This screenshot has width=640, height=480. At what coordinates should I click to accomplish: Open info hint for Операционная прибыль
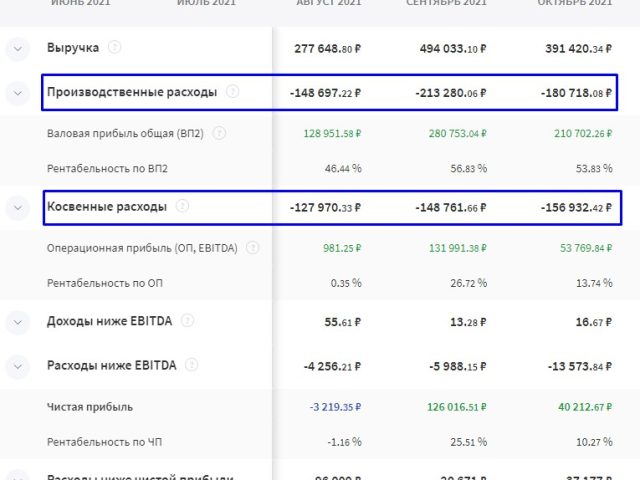pos(253,248)
